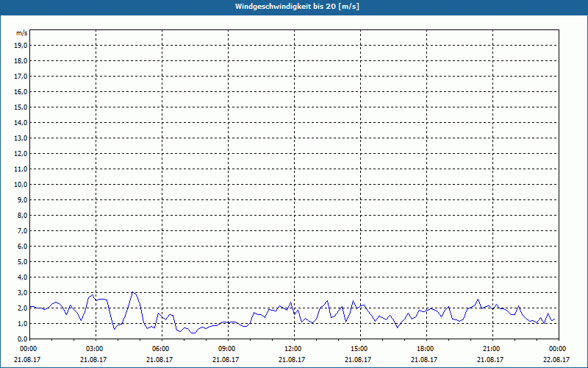Select the '06:00' time label
The width and height of the screenshot is (588, 368).
point(162,349)
